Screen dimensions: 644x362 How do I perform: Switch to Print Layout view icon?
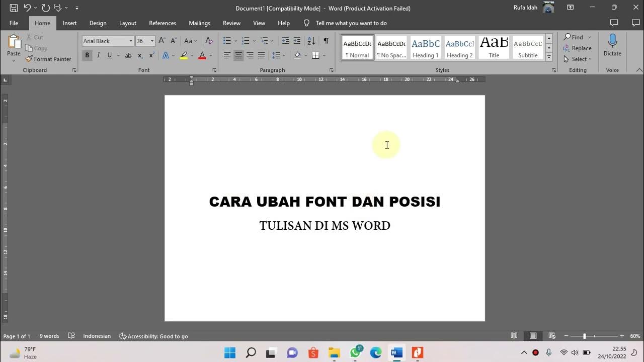(533, 336)
